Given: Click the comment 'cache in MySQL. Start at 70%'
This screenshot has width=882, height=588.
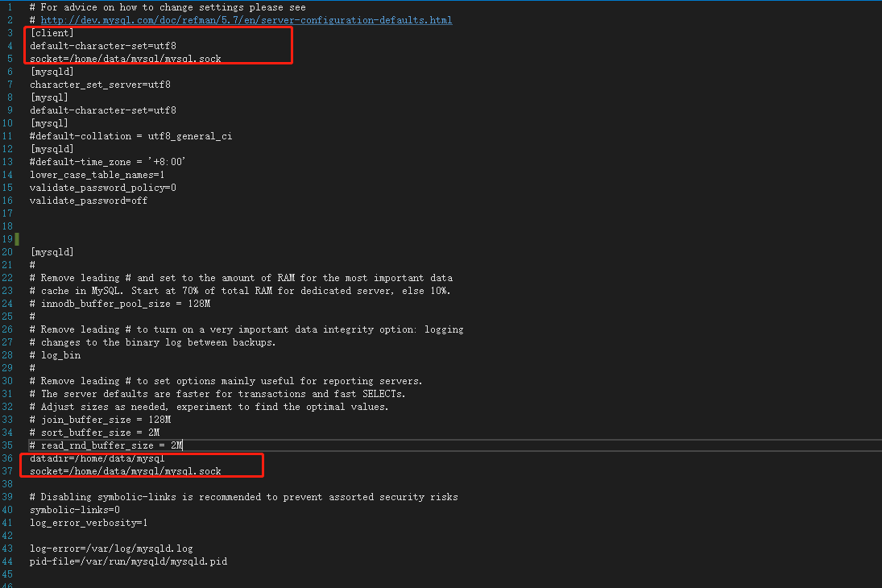Looking at the screenshot, I should [239, 291].
